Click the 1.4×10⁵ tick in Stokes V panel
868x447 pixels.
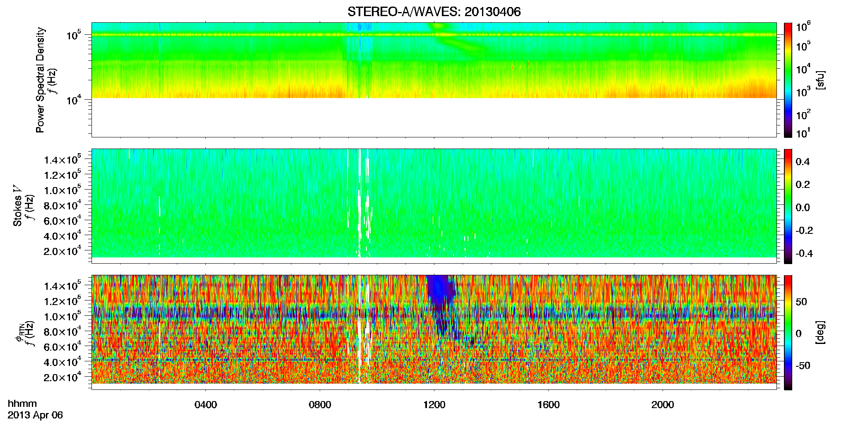[x=63, y=160]
